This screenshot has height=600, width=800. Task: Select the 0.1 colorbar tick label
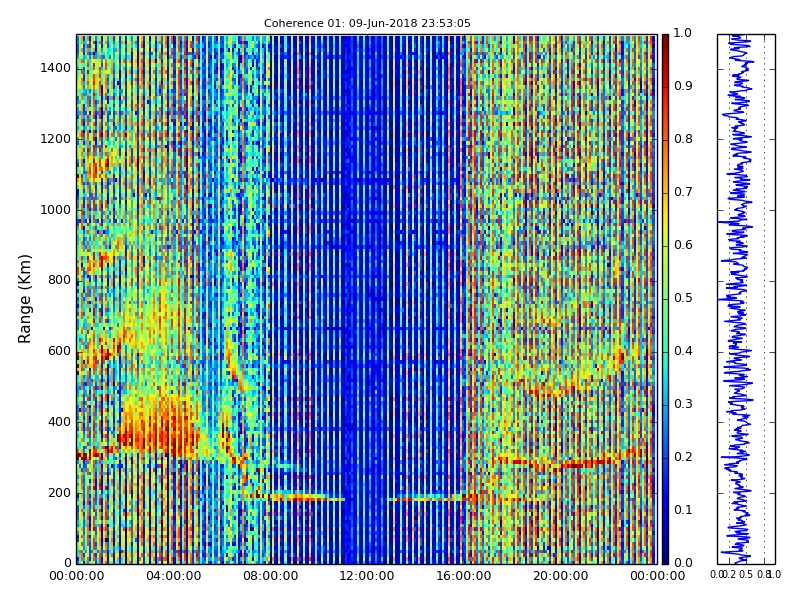click(683, 510)
